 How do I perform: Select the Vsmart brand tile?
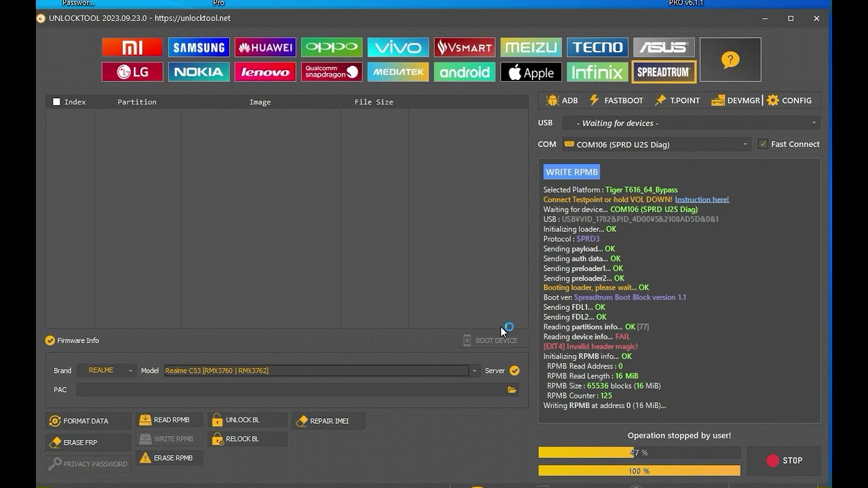465,47
